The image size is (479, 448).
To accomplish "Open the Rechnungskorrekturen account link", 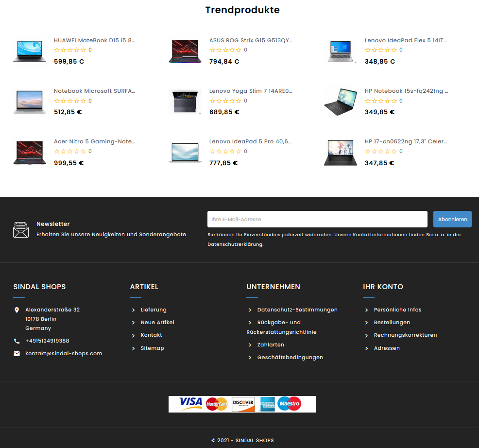I will click(405, 335).
